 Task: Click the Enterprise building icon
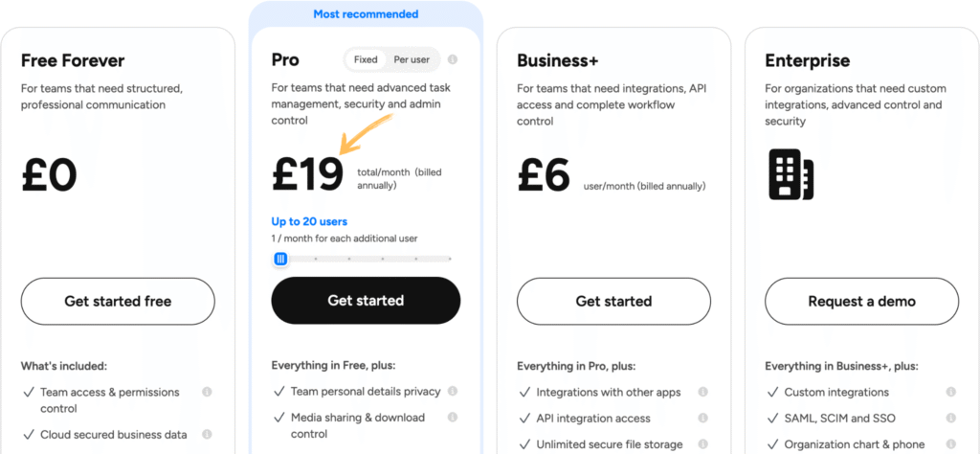(x=791, y=174)
